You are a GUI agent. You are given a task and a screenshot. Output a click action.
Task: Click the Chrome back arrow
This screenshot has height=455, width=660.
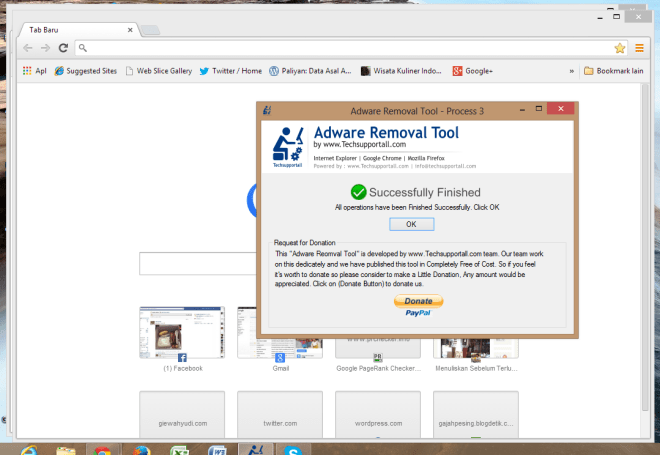point(28,48)
